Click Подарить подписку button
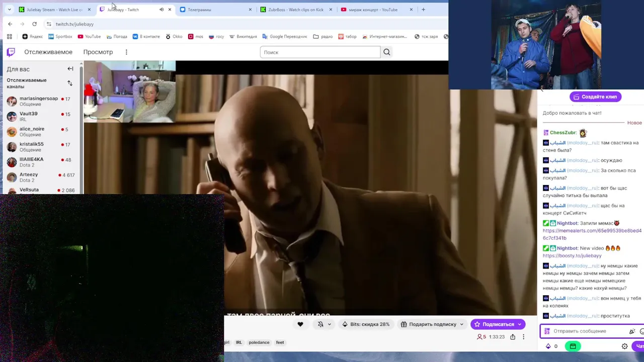The width and height of the screenshot is (644, 362). coord(428,324)
